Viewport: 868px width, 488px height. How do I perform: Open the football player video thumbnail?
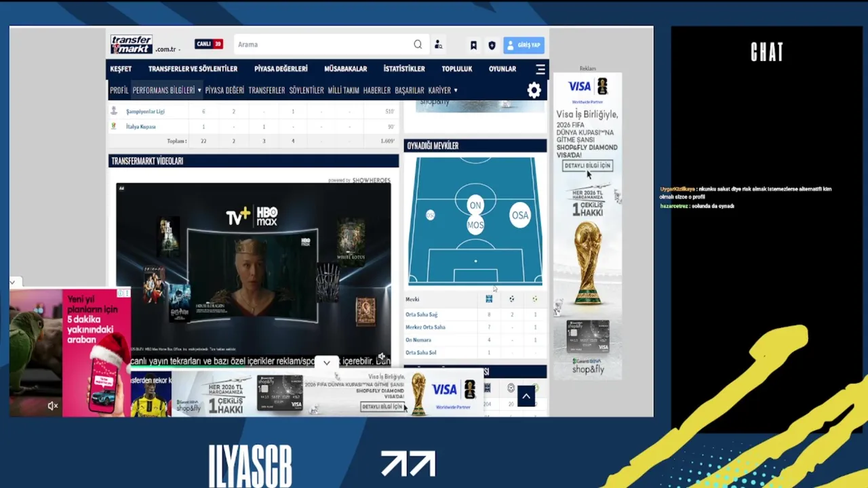[x=151, y=394]
